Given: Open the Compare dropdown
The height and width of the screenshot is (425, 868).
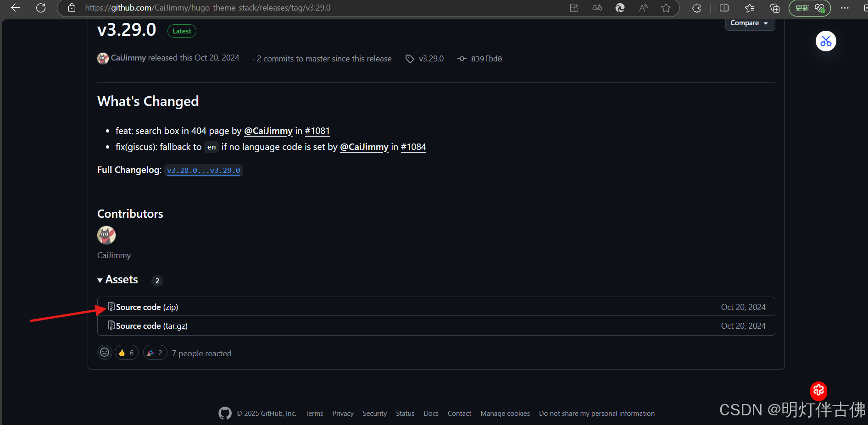Looking at the screenshot, I should pos(750,23).
